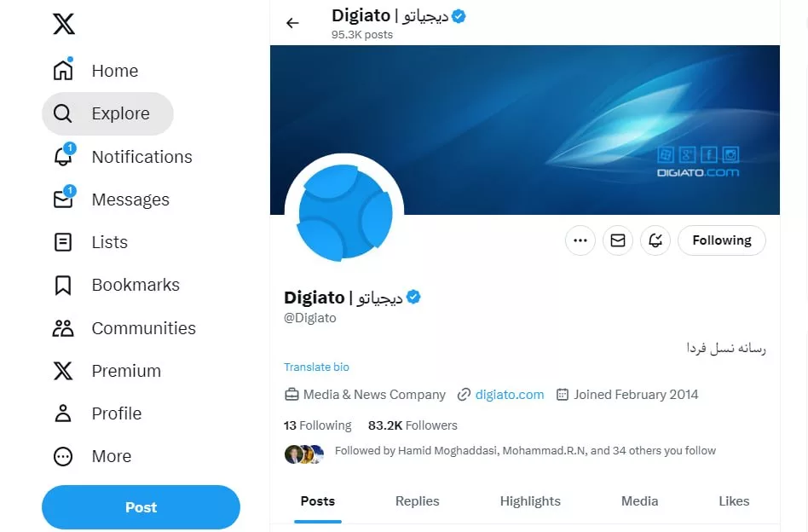Viewport: 808px width, 532px height.
Task: Go back using the arrow icon
Action: [x=293, y=23]
